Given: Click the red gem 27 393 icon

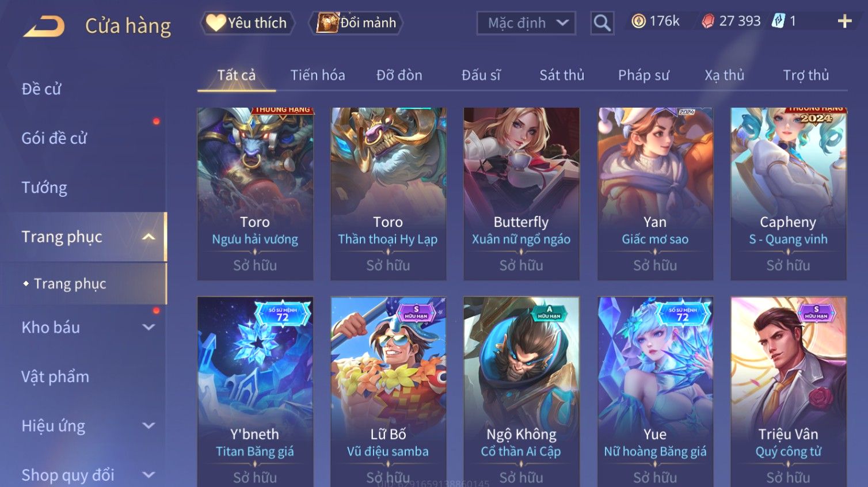Looking at the screenshot, I should 708,21.
